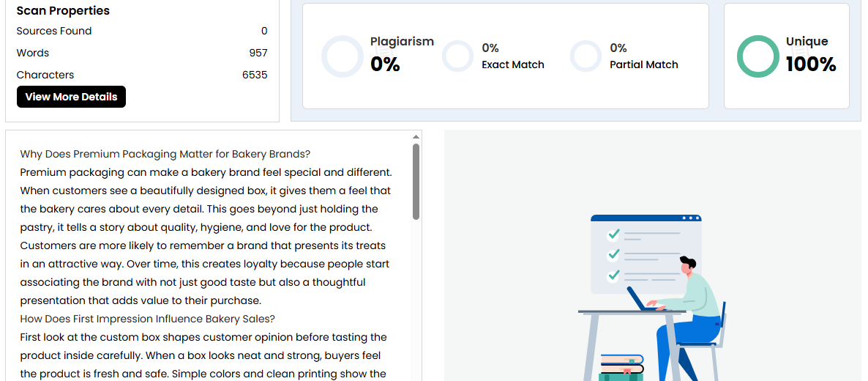Viewport: 868px width, 381px height.
Task: Click the green Unique 100% ring
Action: point(757,56)
